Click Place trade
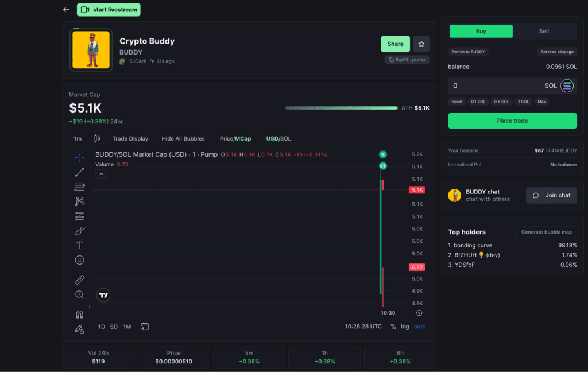The image size is (588, 372). pos(512,121)
